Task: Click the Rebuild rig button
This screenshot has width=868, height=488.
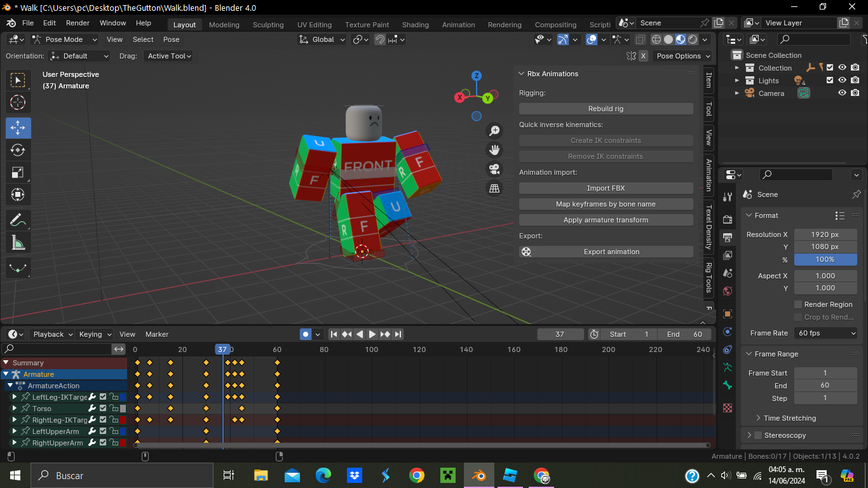Action: pos(606,109)
